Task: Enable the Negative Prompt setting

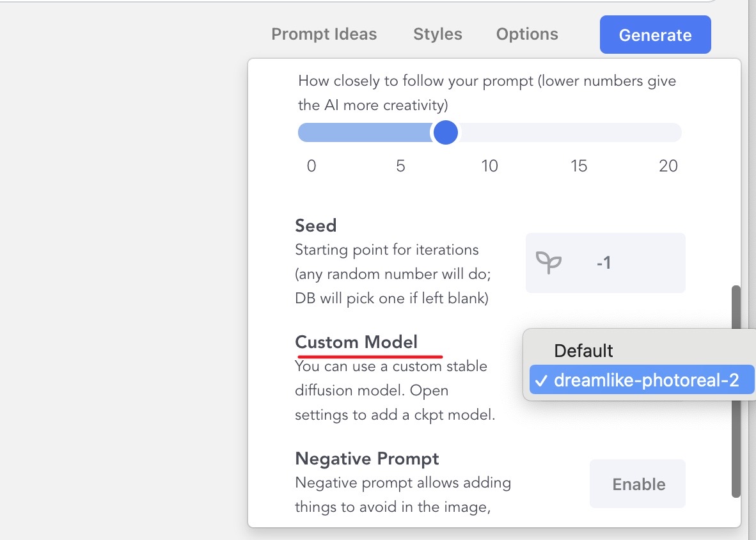Action: pos(638,484)
